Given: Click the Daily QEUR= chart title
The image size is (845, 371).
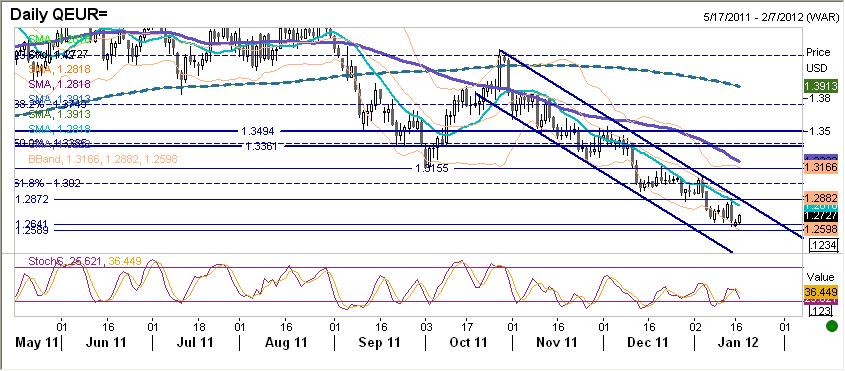Looking at the screenshot, I should coord(60,15).
